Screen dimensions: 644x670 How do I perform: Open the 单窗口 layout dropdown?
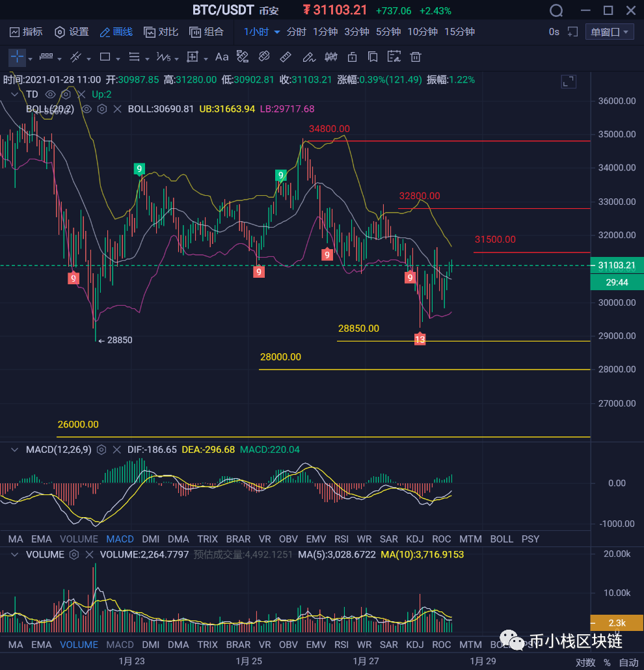[609, 31]
